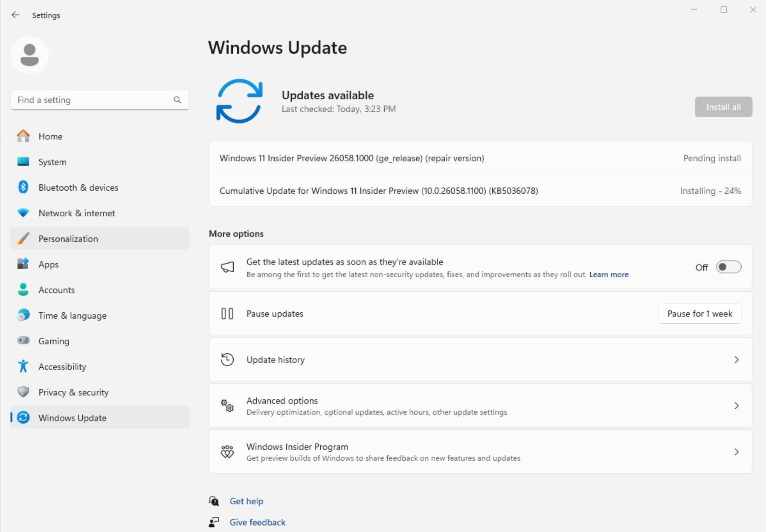The height and width of the screenshot is (532, 766).
Task: Open Home in the sidebar
Action: [x=100, y=136]
